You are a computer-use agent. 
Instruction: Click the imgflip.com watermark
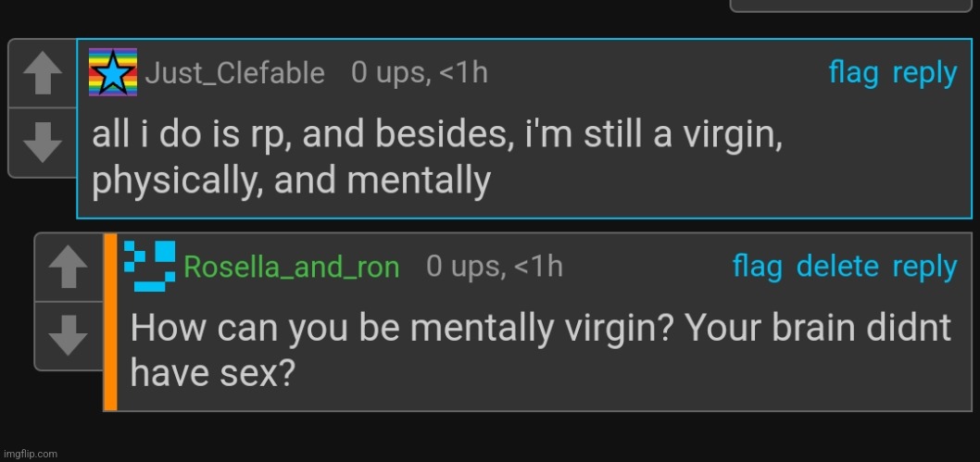[30, 454]
